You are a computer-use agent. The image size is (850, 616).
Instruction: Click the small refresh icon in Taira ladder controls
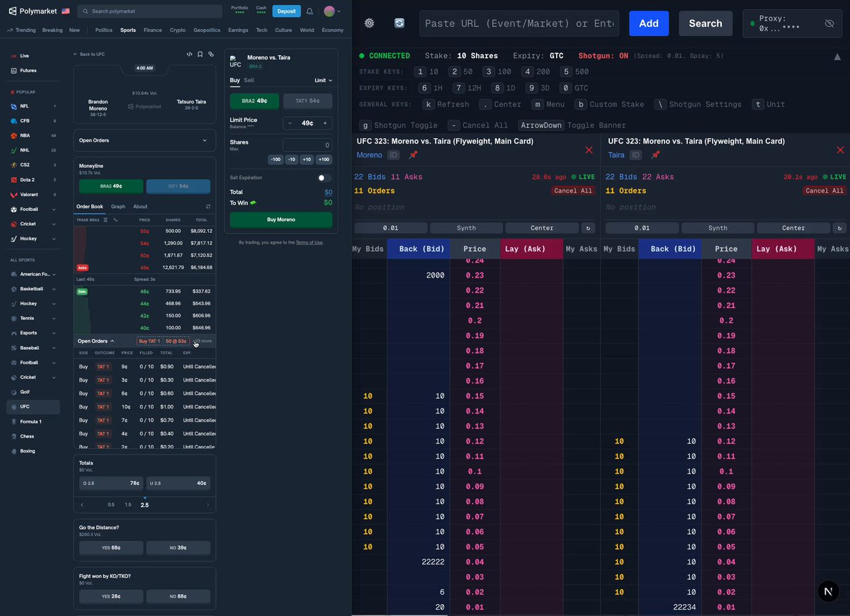[x=839, y=228]
